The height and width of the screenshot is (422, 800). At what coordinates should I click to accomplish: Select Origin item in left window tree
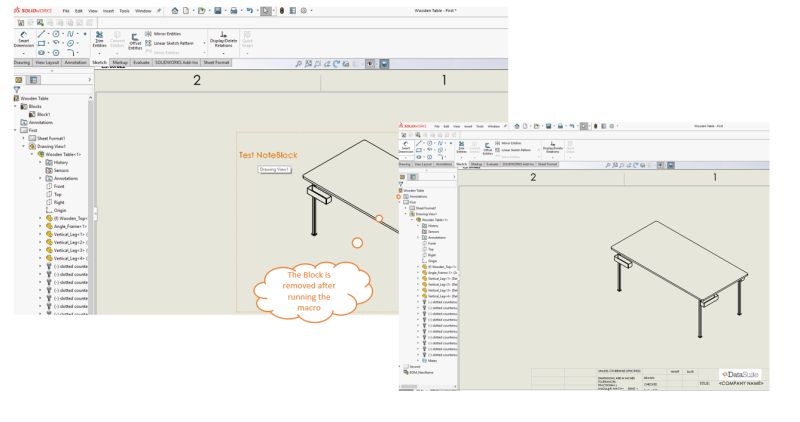56,210
